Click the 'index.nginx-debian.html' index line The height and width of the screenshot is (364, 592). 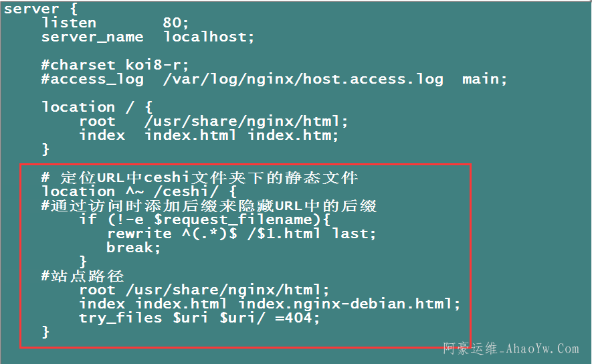[270, 304]
